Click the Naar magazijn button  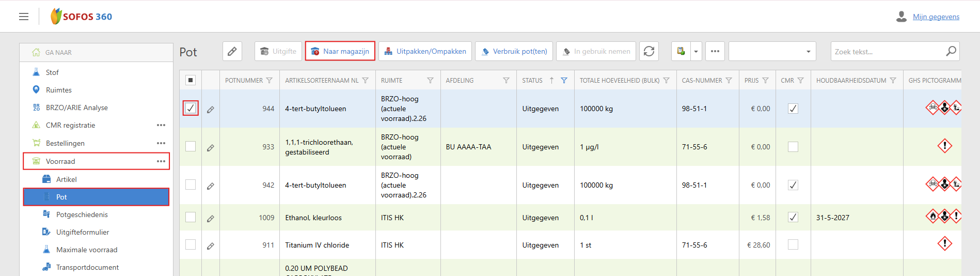(340, 51)
